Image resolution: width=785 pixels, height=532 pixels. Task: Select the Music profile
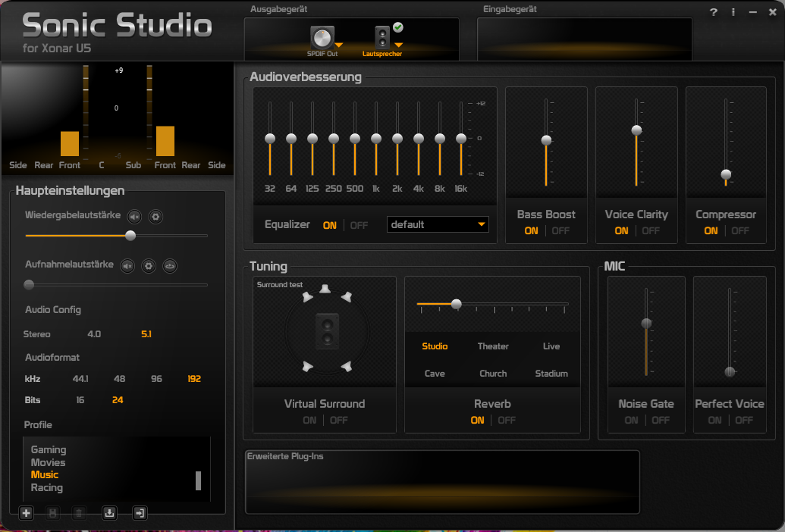pyautogui.click(x=45, y=475)
